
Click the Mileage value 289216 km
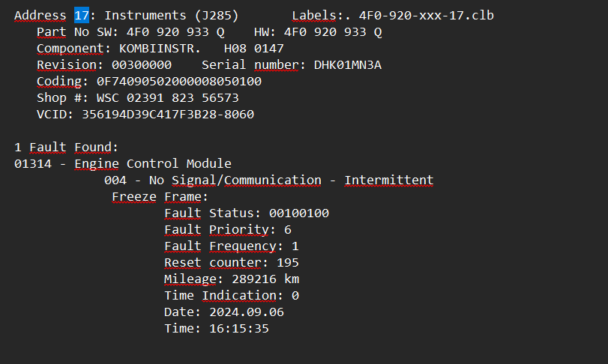(265, 279)
